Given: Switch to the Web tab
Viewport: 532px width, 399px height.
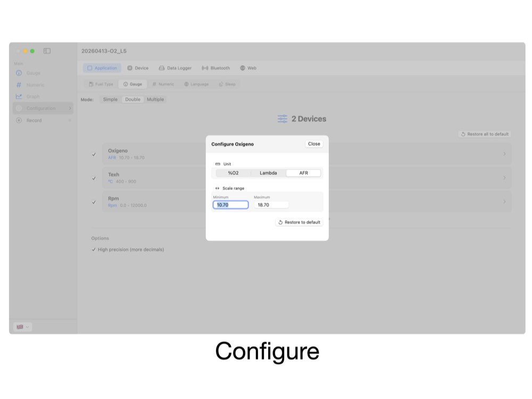Looking at the screenshot, I should tap(248, 68).
